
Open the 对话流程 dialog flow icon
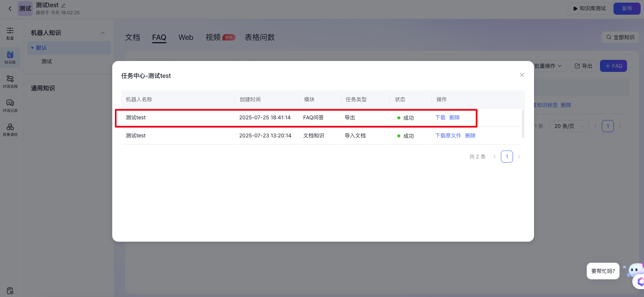tap(10, 81)
